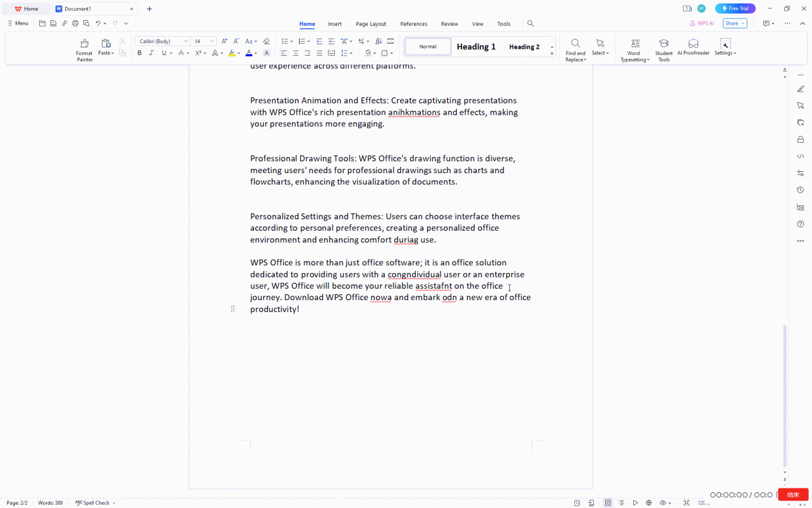
Task: Apply the Heading 1 style
Action: pos(476,46)
